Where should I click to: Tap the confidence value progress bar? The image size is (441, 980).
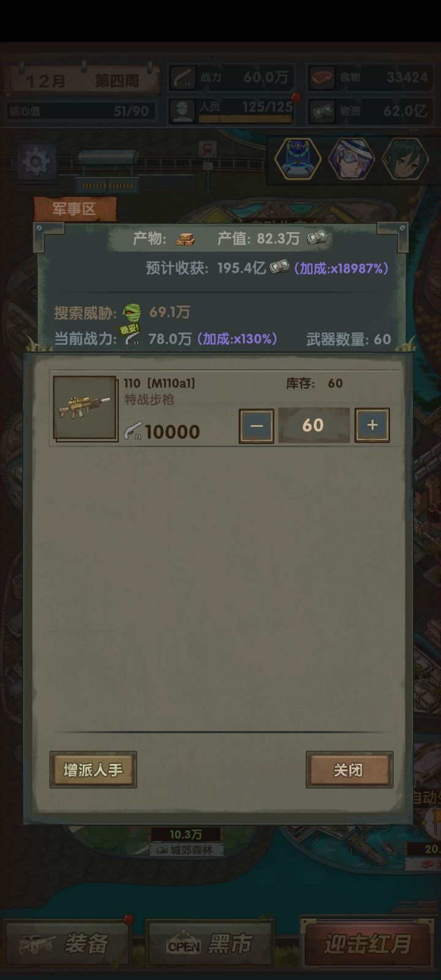pyautogui.click(x=79, y=111)
